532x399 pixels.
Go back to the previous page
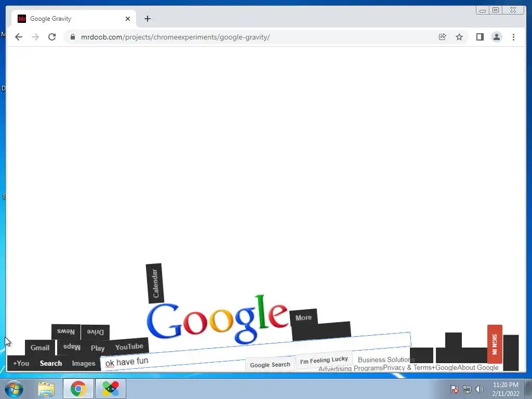(x=19, y=37)
